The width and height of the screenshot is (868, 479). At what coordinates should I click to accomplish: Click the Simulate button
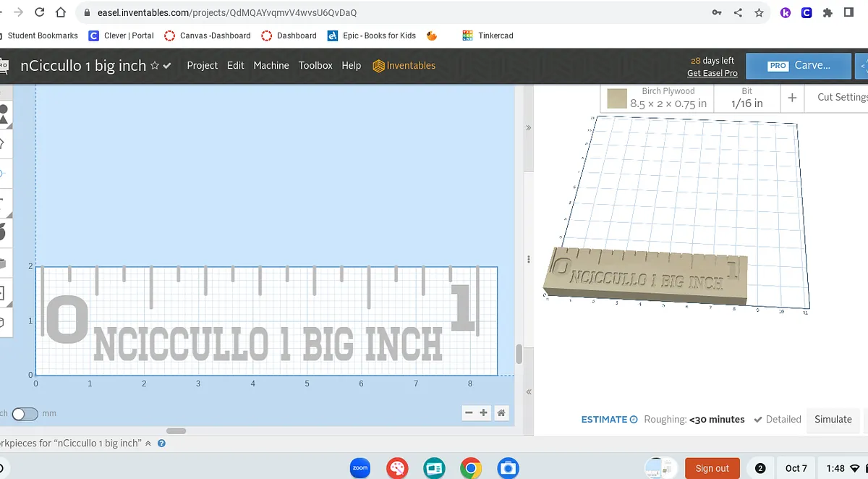pyautogui.click(x=833, y=420)
